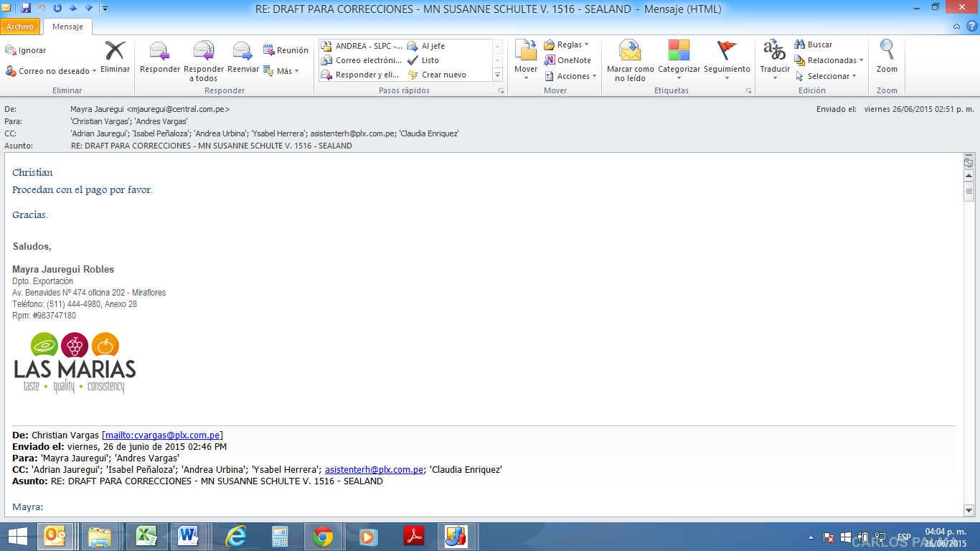Open the Reglas dropdown menu
Image resolution: width=980 pixels, height=551 pixels.
[x=586, y=44]
